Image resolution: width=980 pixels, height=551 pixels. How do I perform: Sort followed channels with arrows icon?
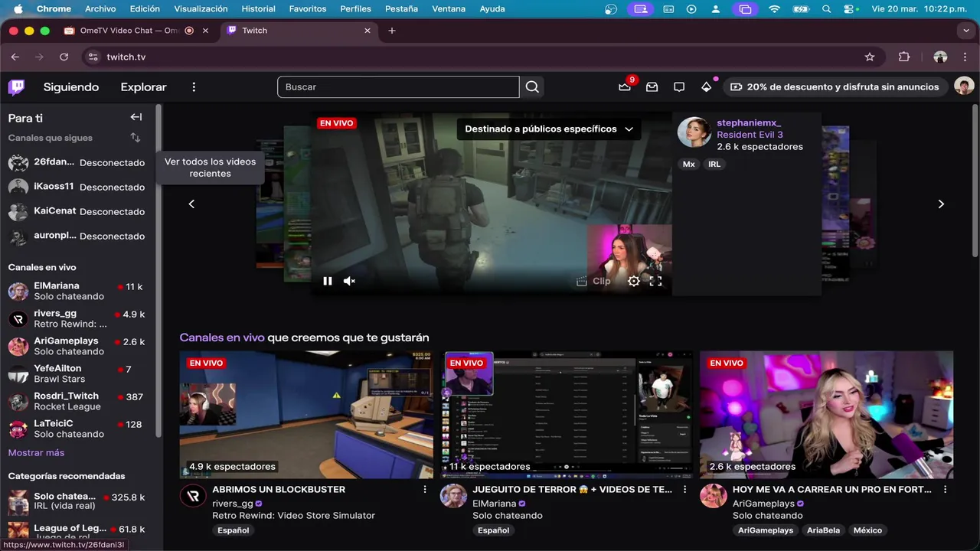click(x=135, y=138)
